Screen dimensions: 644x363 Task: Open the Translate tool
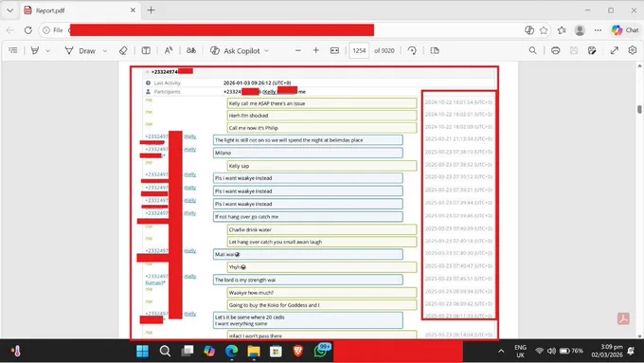pyautogui.click(x=191, y=50)
